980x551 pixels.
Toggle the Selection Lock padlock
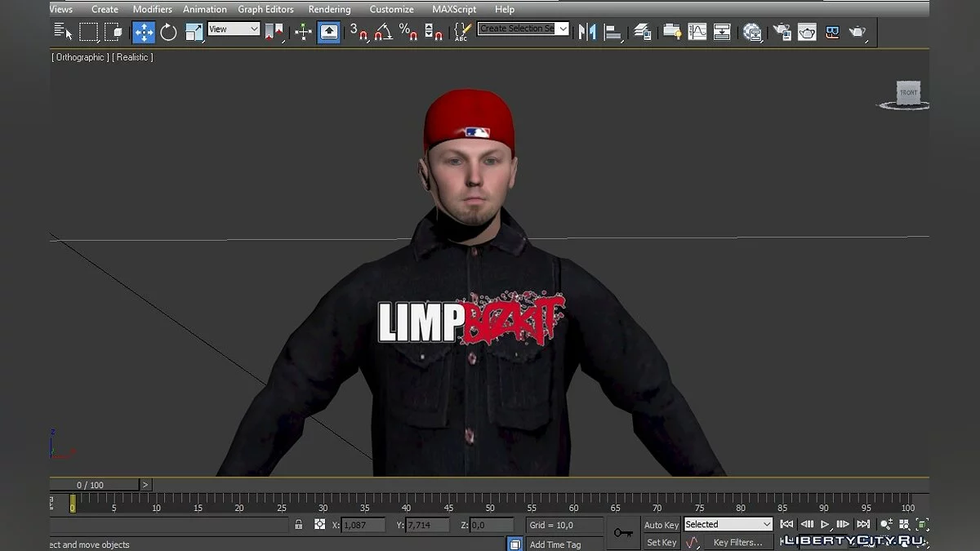(x=299, y=525)
